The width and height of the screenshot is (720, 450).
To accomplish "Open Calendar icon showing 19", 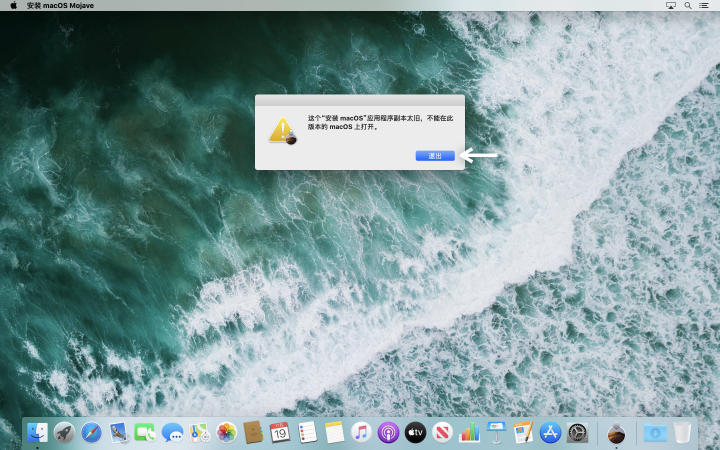I will click(280, 433).
